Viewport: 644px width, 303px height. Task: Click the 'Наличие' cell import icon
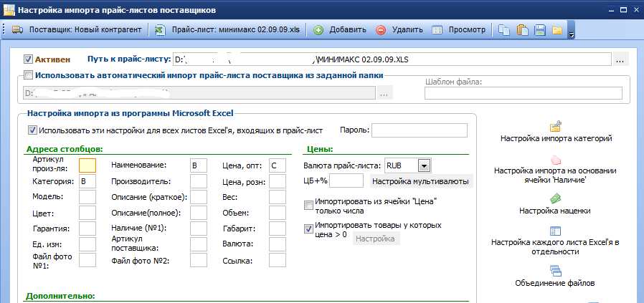tap(556, 159)
